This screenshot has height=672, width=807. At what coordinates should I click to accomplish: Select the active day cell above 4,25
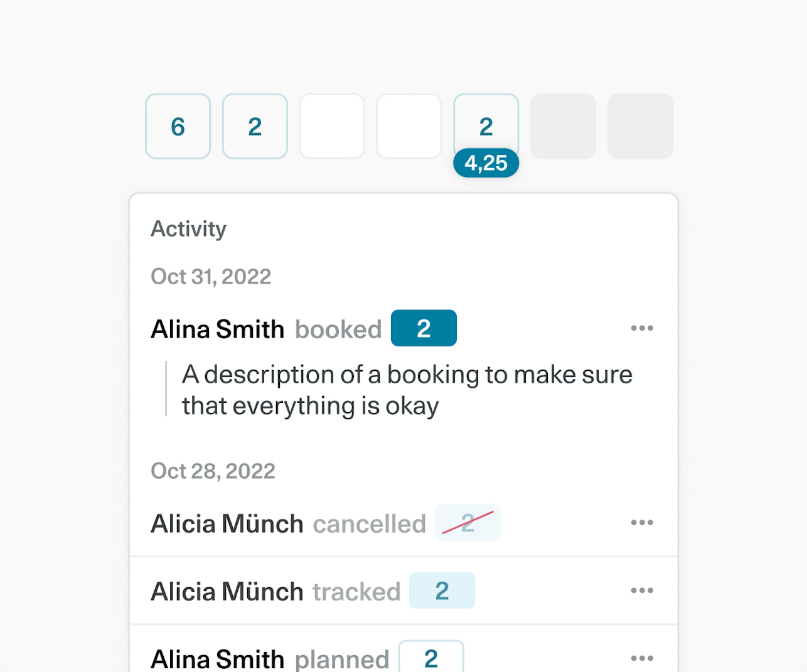(486, 123)
